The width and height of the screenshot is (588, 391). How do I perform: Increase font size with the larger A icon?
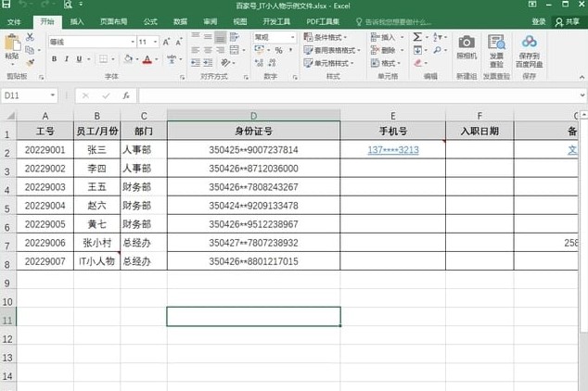tap(166, 42)
